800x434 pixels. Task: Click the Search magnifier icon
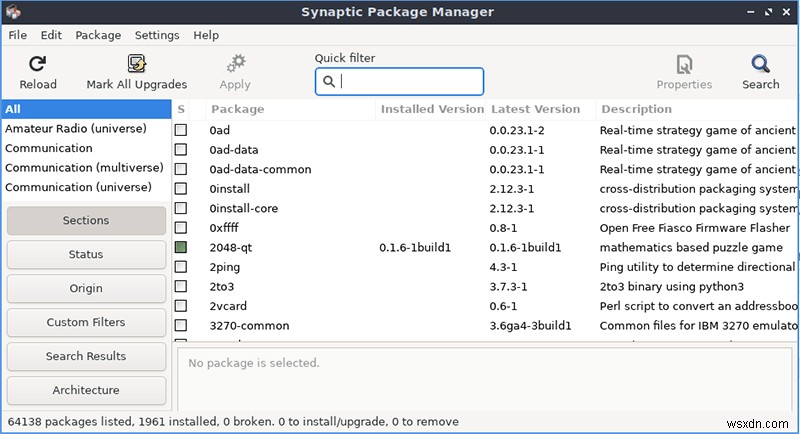pyautogui.click(x=760, y=64)
